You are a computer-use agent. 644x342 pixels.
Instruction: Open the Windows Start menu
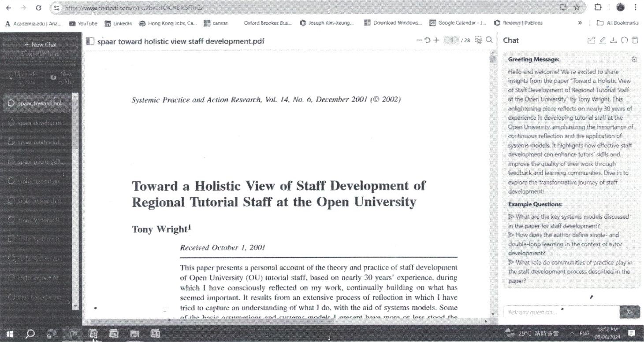(10, 334)
